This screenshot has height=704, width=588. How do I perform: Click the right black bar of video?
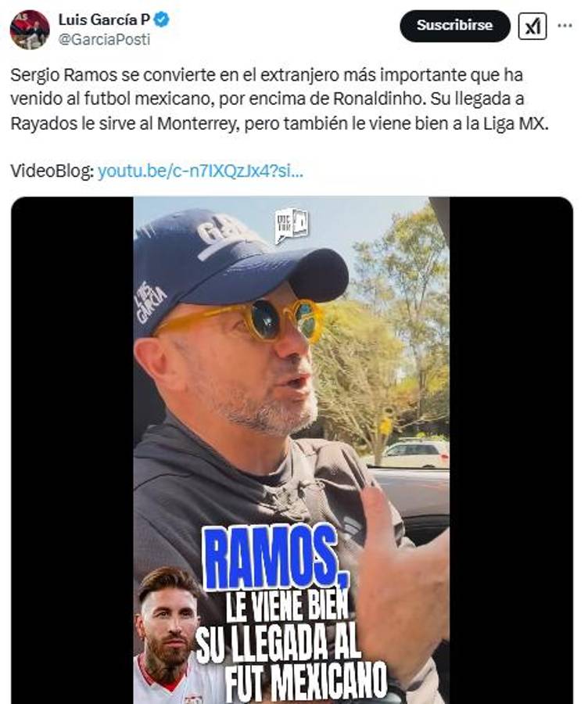[511, 450]
